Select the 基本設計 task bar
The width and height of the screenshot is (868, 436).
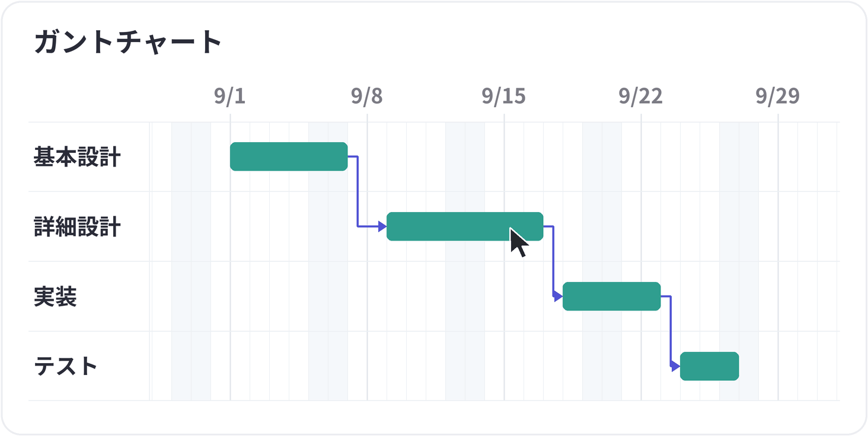(289, 156)
